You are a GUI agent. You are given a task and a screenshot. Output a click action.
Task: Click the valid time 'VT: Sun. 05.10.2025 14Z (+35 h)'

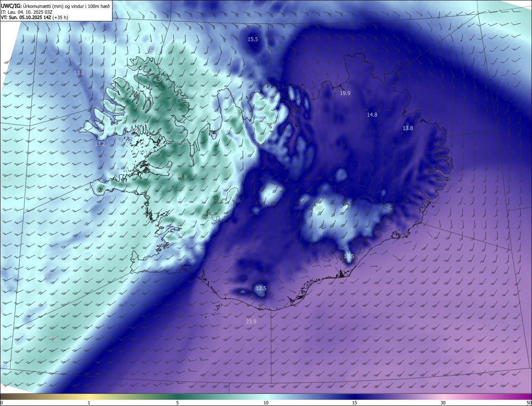[x=34, y=18]
